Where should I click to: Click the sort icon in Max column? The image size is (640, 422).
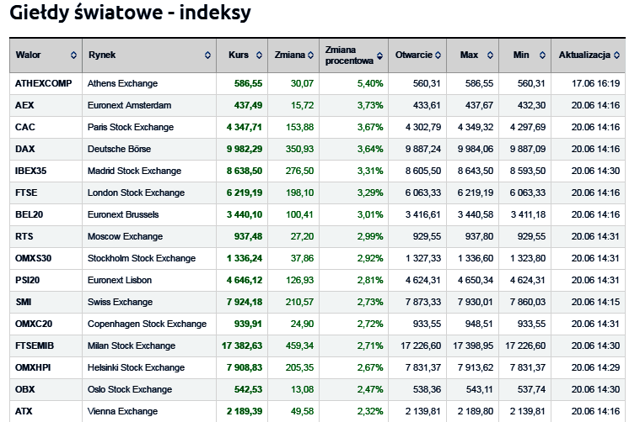click(x=490, y=55)
